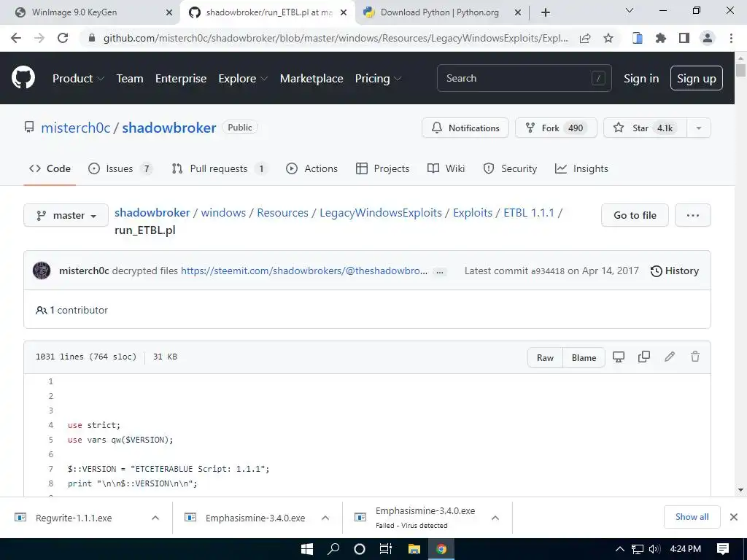747x560 pixels.
Task: View the Raw file
Action: pos(545,357)
